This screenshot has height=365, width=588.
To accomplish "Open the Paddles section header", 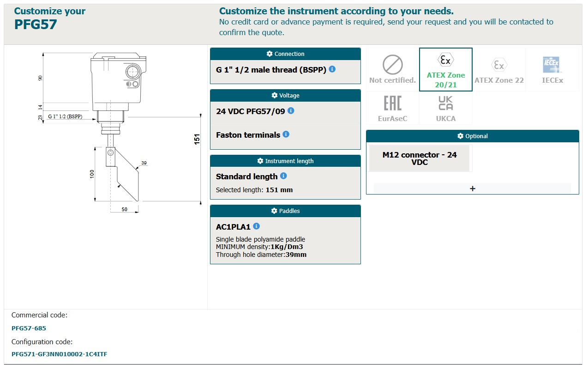I will (285, 211).
